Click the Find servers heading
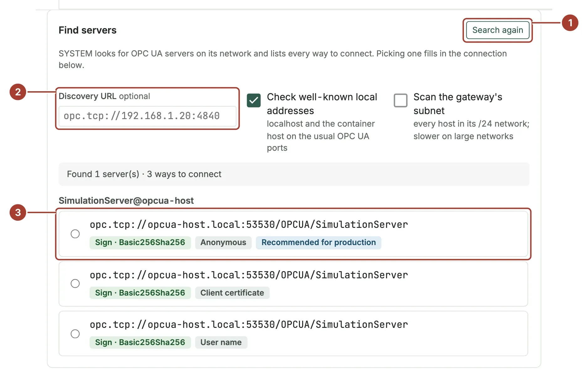This screenshot has height=378, width=588. click(x=87, y=30)
